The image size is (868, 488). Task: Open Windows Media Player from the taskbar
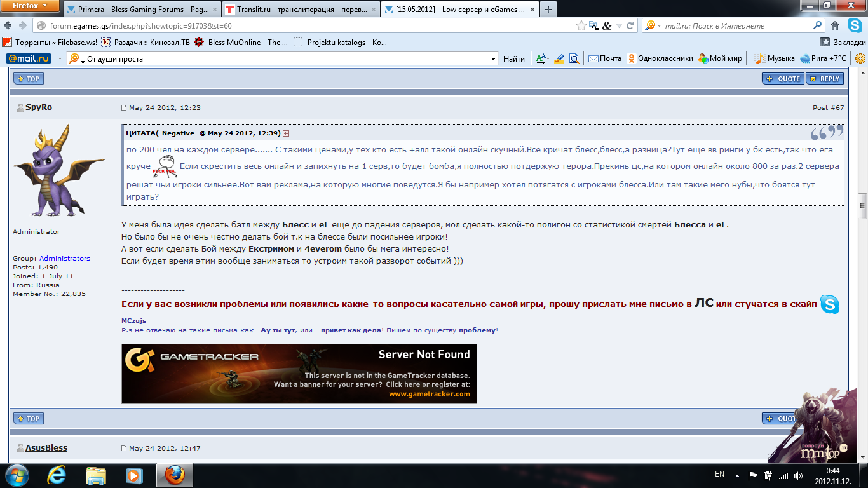[134, 475]
